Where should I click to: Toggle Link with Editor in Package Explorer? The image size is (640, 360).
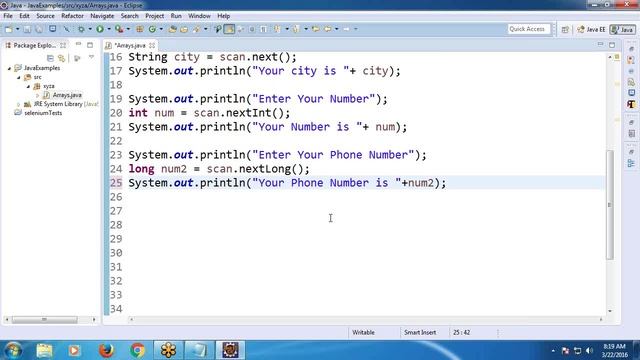[61, 58]
